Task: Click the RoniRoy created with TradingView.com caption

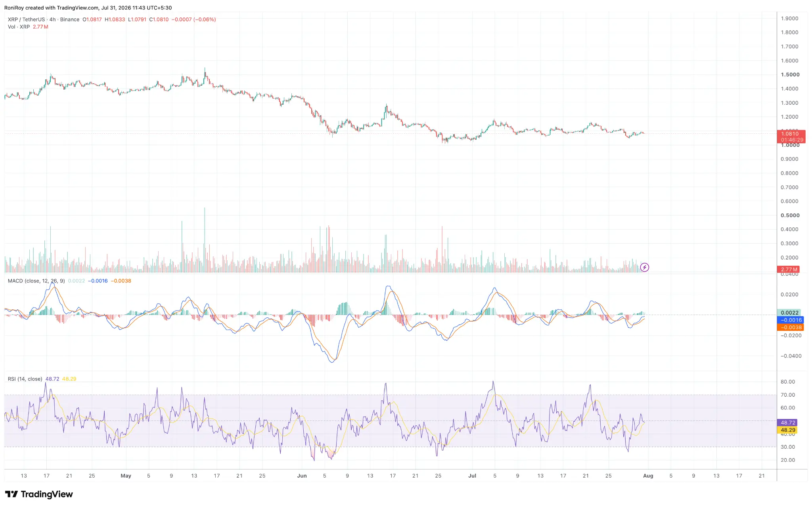Action: (88, 8)
